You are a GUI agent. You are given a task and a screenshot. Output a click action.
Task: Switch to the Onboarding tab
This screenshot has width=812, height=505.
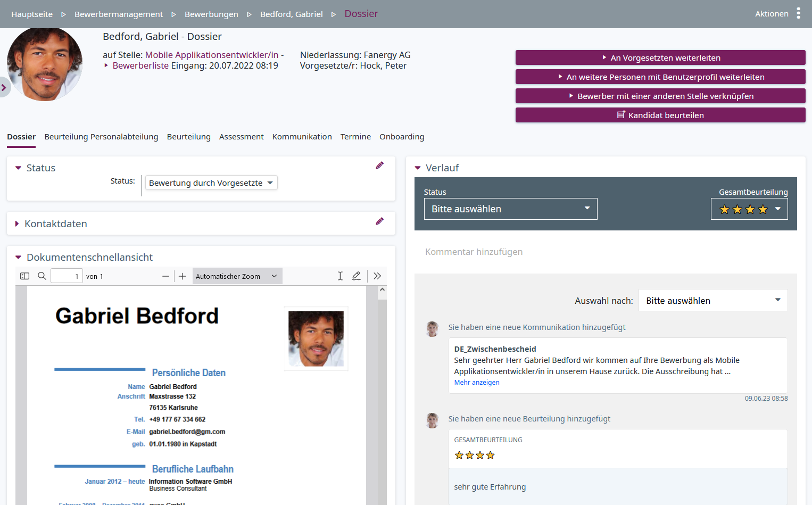(x=402, y=137)
